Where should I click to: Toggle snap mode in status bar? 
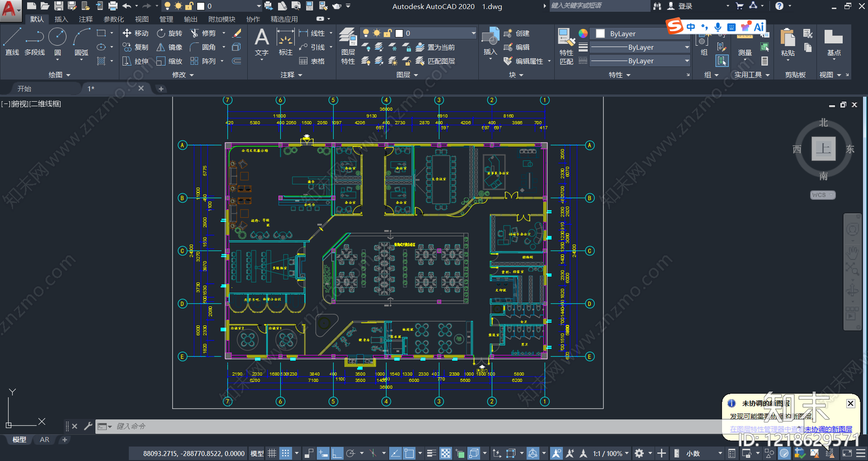285,453
